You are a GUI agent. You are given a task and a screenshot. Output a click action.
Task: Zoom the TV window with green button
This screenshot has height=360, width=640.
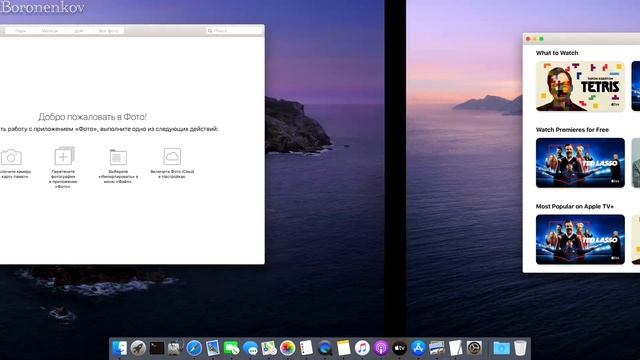point(541,39)
